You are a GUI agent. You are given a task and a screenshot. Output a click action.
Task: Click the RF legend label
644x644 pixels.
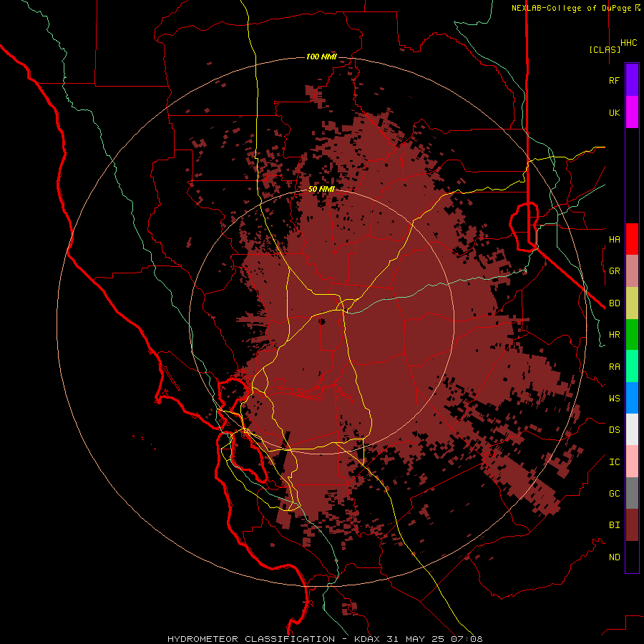tap(614, 80)
